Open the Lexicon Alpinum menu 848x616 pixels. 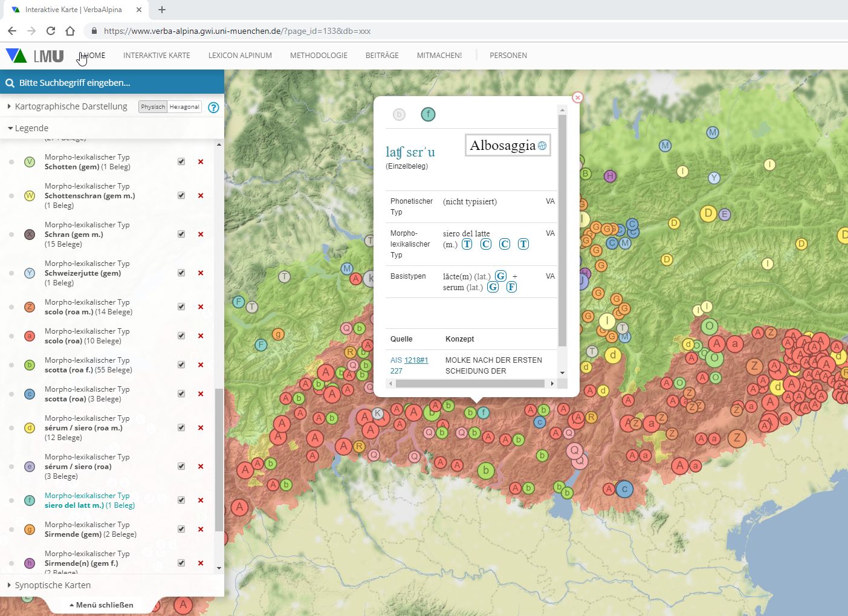(x=240, y=56)
